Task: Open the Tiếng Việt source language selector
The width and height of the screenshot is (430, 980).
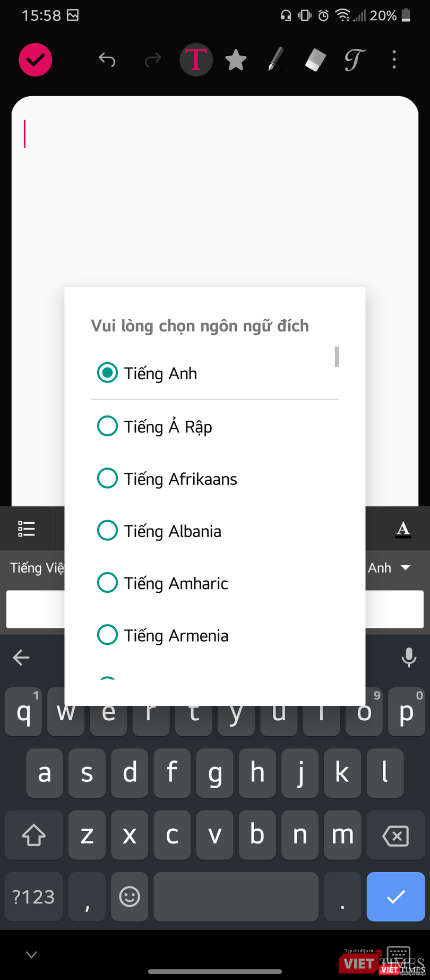Action: [x=37, y=567]
